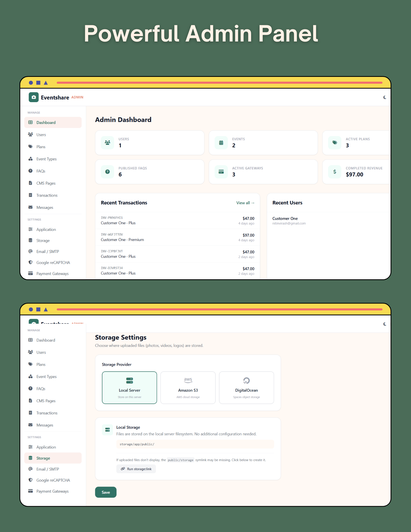Open transaction INV-DJVRST34
Screen dimensions: 411x532
coord(177,271)
